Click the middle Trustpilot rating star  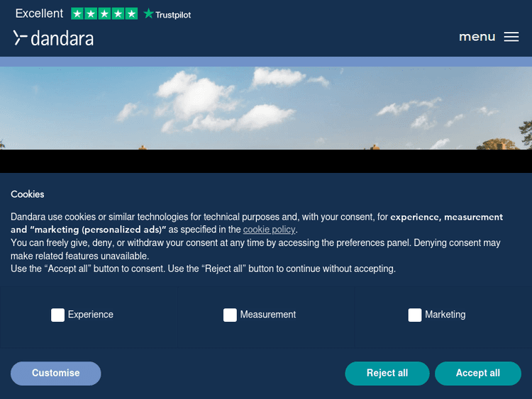(x=104, y=13)
